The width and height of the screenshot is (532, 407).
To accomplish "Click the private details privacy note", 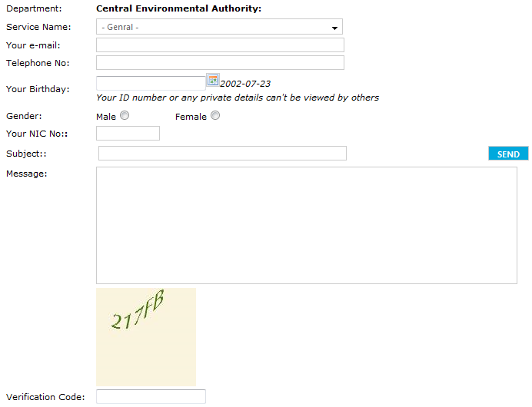I will coord(238,98).
